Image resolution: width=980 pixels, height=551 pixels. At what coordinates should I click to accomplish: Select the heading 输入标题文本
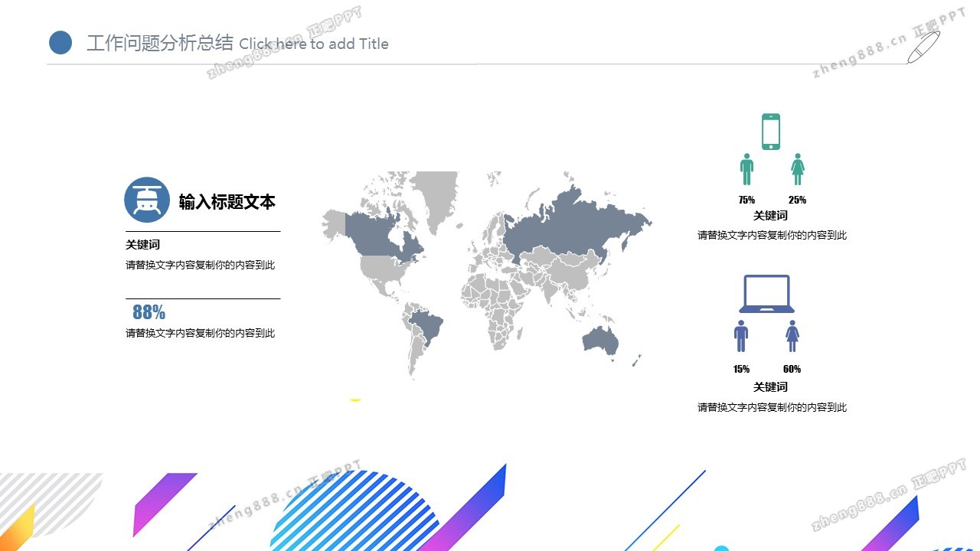pyautogui.click(x=227, y=202)
